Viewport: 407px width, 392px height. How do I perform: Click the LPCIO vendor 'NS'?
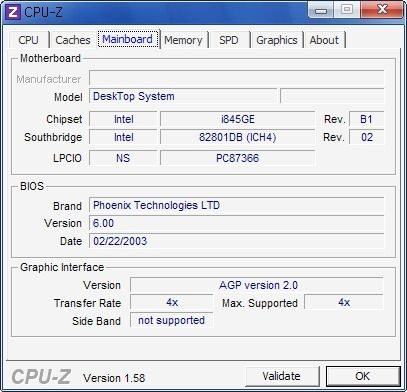123,158
